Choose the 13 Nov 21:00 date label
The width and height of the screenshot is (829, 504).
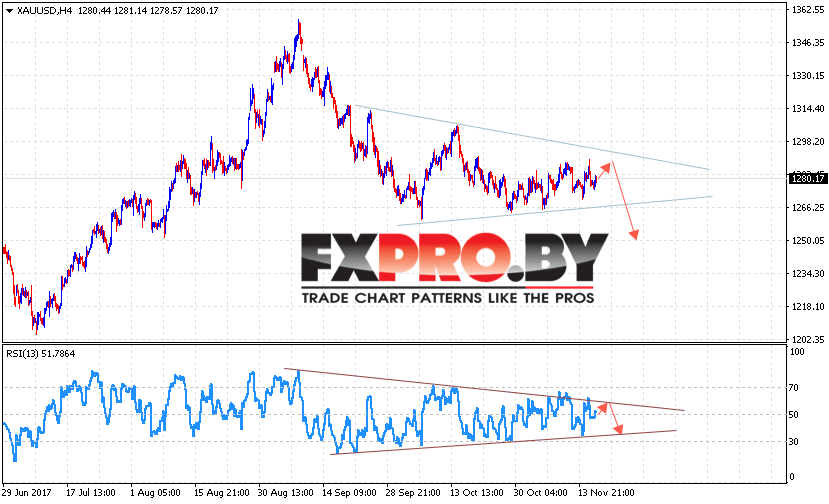606,492
